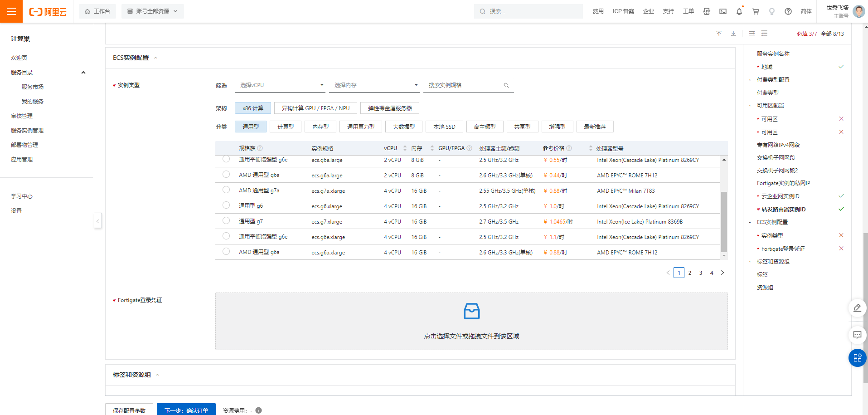Open the translate/language tool icon in header

coord(707,11)
